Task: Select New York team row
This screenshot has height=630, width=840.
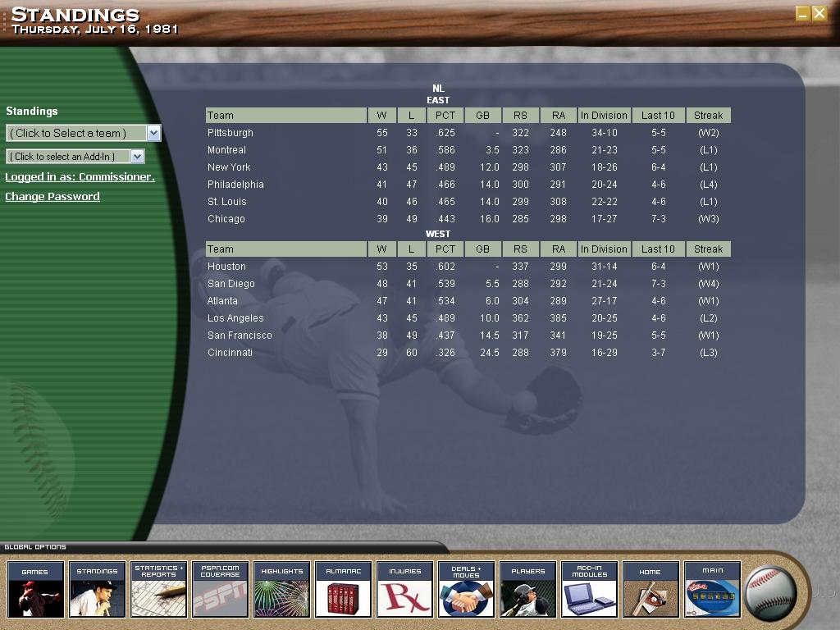Action: coord(468,167)
